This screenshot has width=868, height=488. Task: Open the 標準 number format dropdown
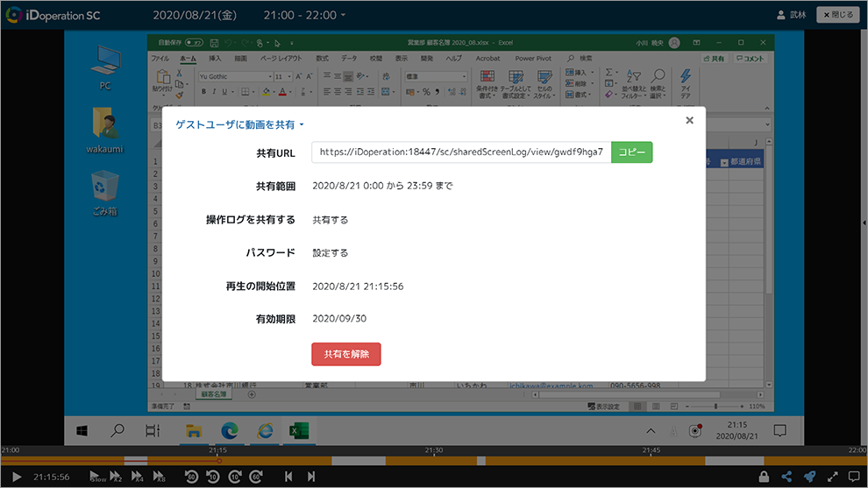tap(464, 77)
